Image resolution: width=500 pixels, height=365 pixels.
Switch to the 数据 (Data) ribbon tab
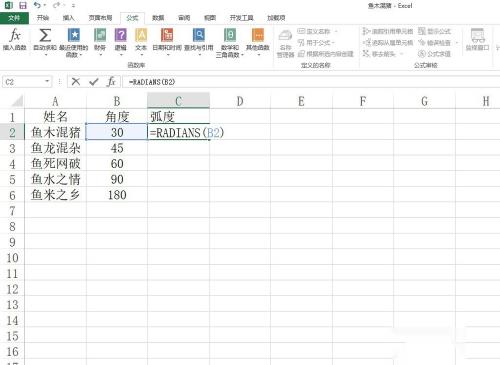tap(158, 18)
